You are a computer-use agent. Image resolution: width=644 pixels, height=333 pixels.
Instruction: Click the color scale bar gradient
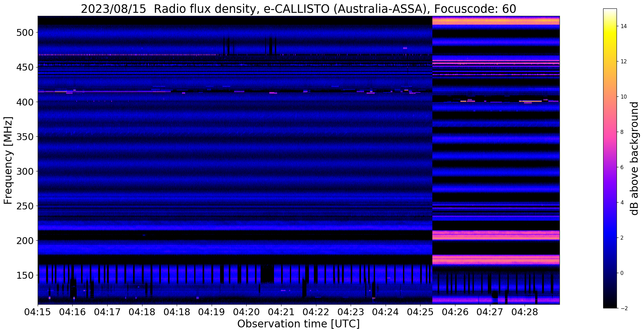point(610,158)
